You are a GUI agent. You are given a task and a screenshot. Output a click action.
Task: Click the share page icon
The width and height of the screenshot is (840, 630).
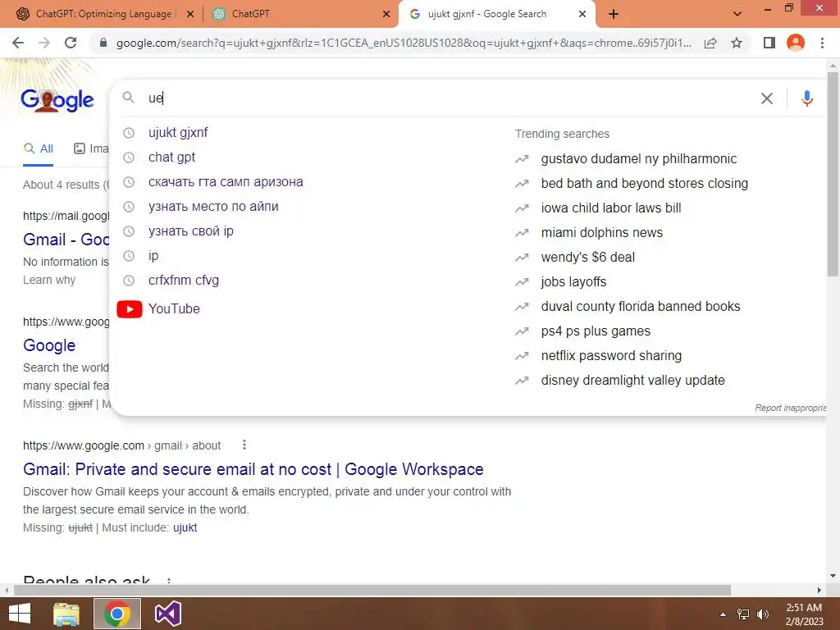(x=710, y=43)
